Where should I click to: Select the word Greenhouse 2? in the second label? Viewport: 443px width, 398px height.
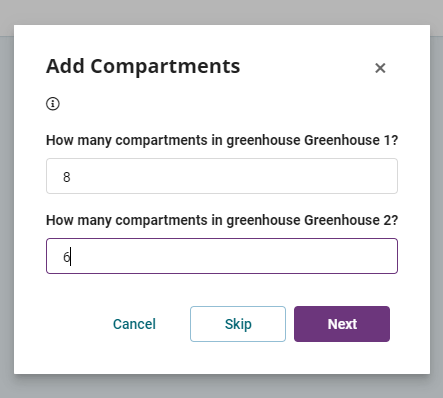click(x=351, y=220)
